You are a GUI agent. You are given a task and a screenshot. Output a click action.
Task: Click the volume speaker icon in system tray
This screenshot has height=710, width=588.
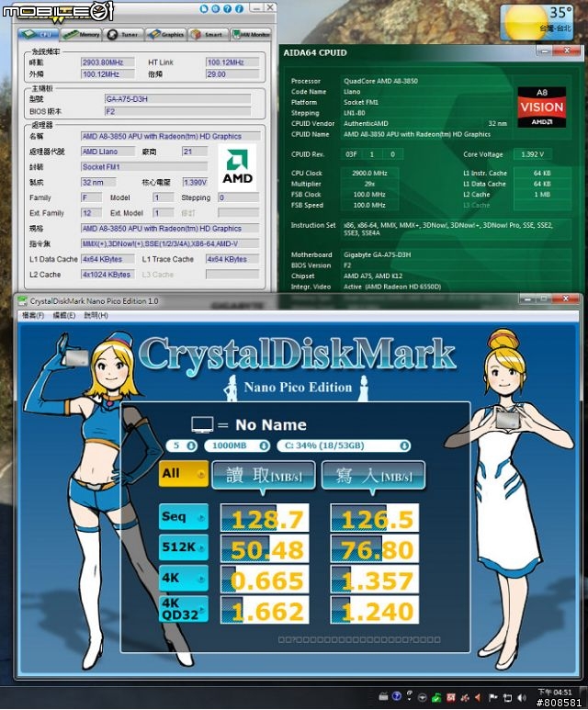[522, 698]
